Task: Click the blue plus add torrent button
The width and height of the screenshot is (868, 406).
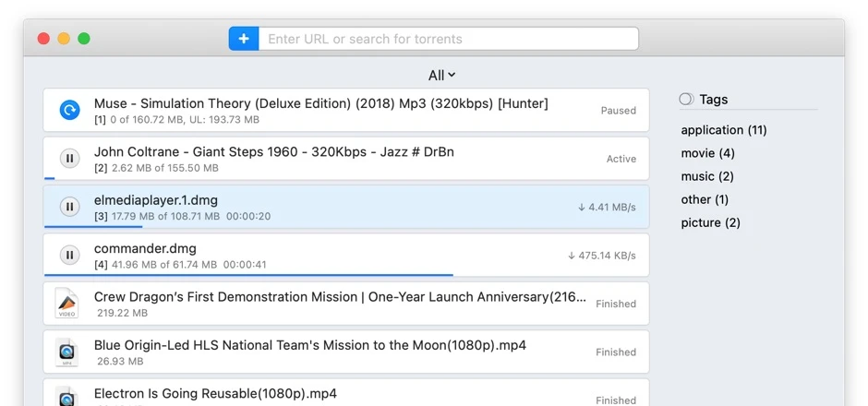Action: [244, 39]
